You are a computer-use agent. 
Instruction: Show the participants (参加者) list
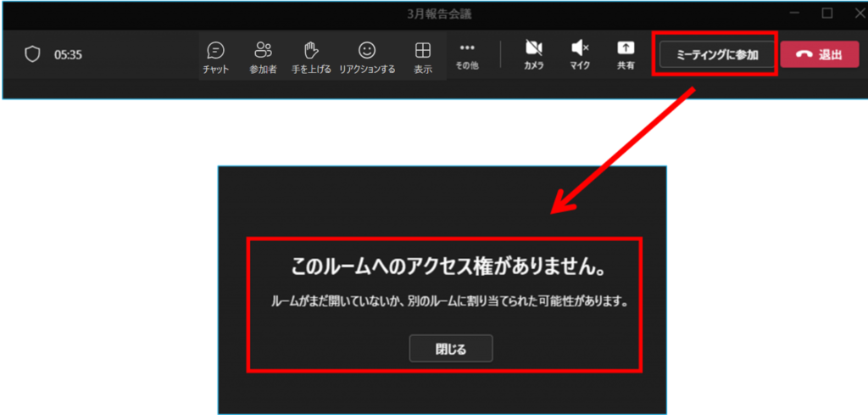(263, 56)
